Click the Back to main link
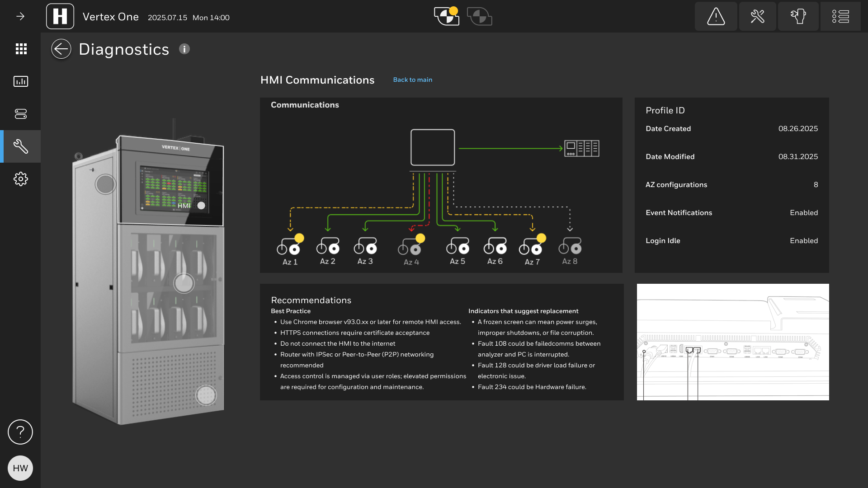 tap(412, 80)
